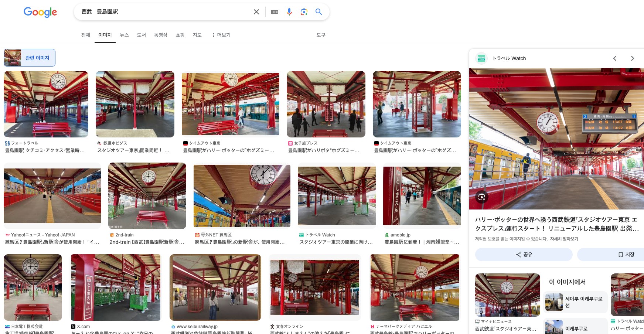Open the 뉴스 tab
Image resolution: width=644 pixels, height=334 pixels.
[x=125, y=35]
